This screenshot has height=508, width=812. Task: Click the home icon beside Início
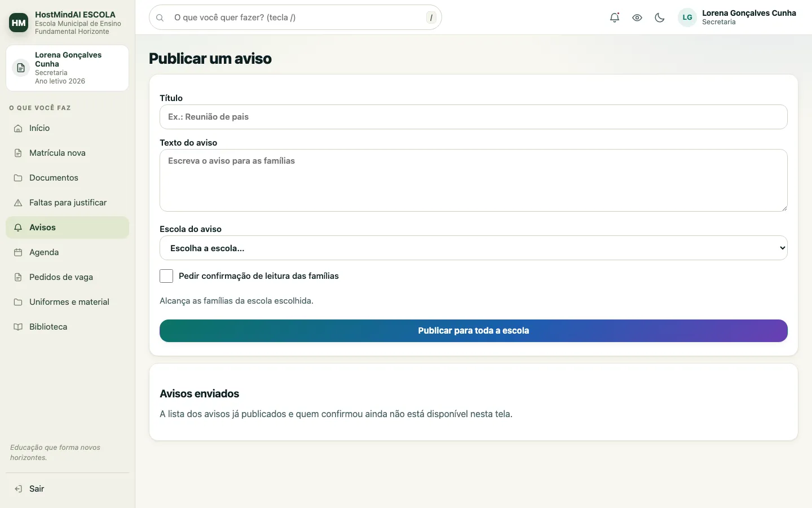(x=18, y=128)
